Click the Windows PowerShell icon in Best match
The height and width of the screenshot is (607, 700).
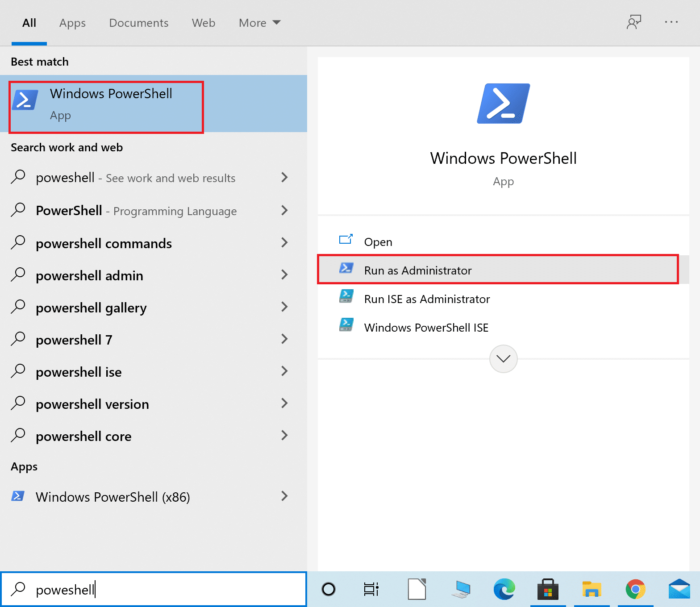click(x=25, y=100)
